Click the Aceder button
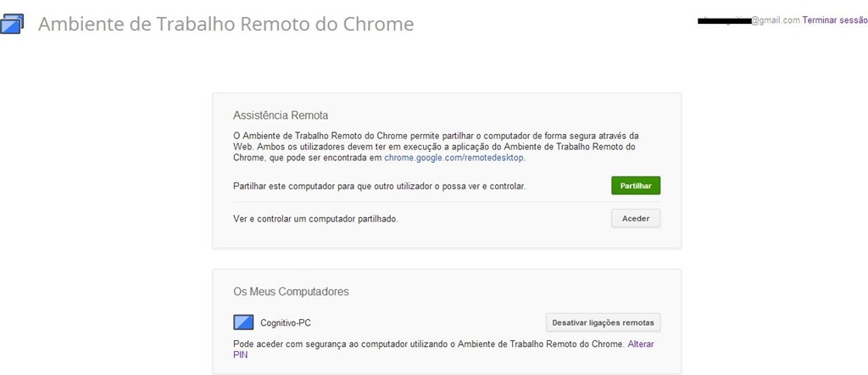This screenshot has width=868, height=375. pyautogui.click(x=636, y=218)
